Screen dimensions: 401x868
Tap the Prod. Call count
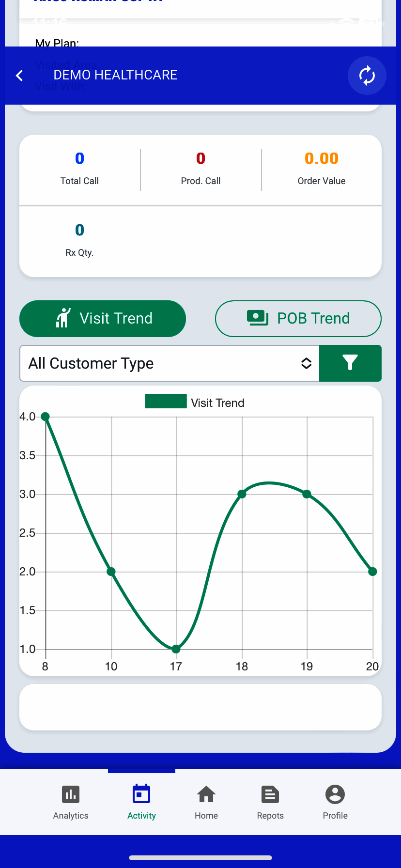pos(200,158)
